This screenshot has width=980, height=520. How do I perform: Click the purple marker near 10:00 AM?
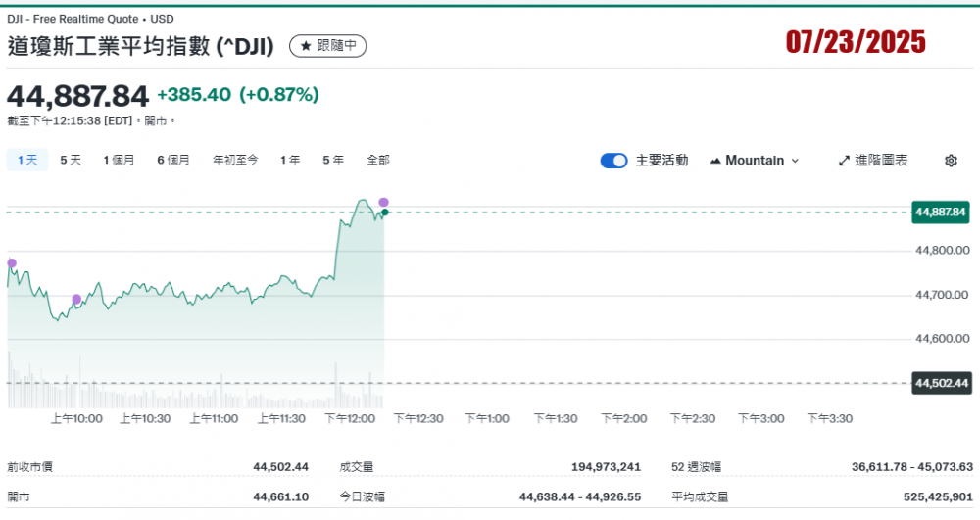pos(76,299)
